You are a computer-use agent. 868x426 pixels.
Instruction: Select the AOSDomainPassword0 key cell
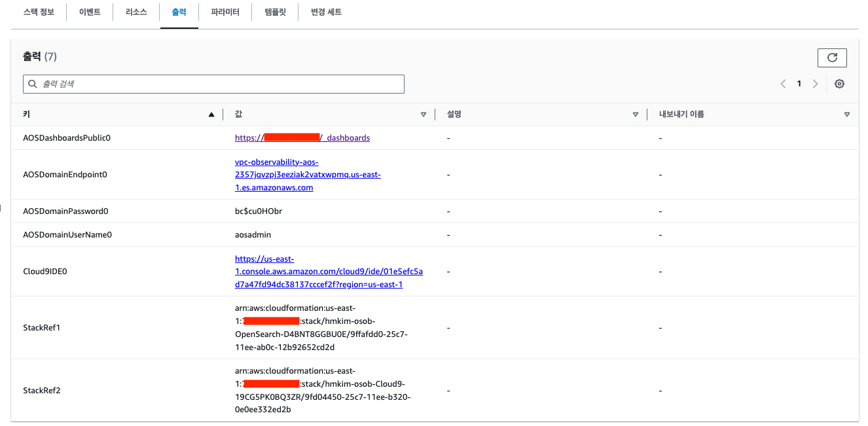(65, 211)
